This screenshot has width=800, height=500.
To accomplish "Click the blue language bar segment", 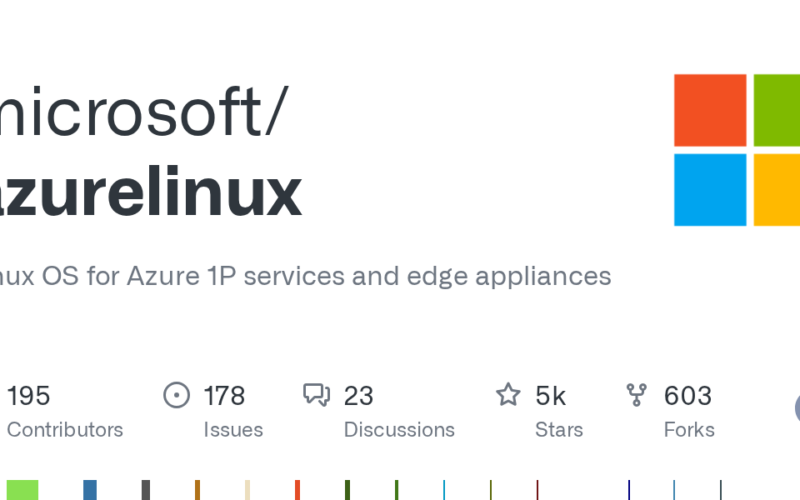I will (x=90, y=490).
